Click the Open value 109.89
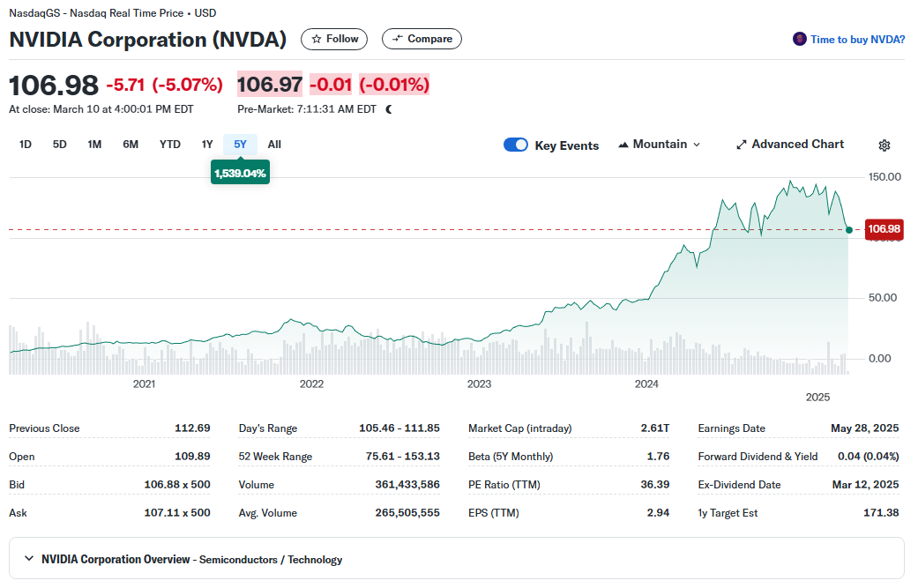The height and width of the screenshot is (588, 918). (x=192, y=457)
